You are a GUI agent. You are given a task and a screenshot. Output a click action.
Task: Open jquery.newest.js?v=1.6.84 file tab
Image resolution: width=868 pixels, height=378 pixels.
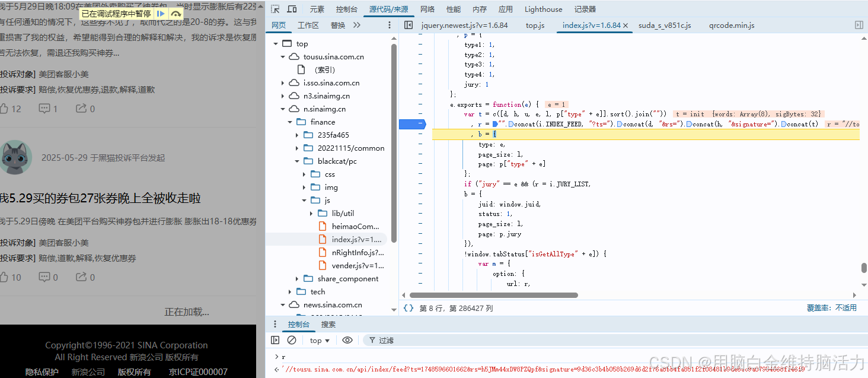point(465,25)
